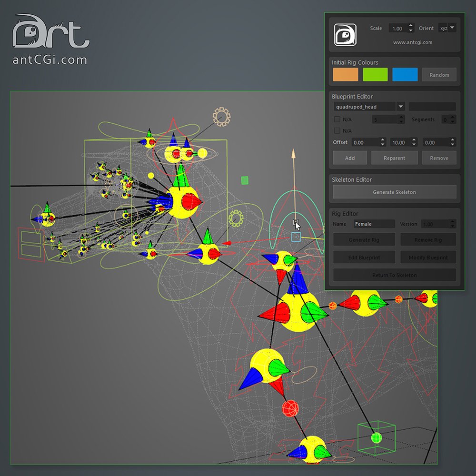Click the Modify Blueprint button
Viewport: 476px width, 476px height.
(x=428, y=257)
